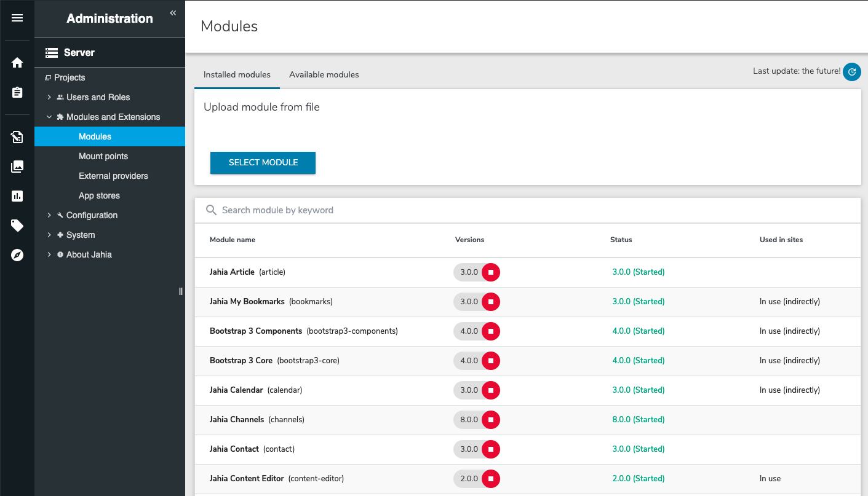This screenshot has height=496, width=868.
Task: Expand the Users and Roles section
Action: pos(50,97)
